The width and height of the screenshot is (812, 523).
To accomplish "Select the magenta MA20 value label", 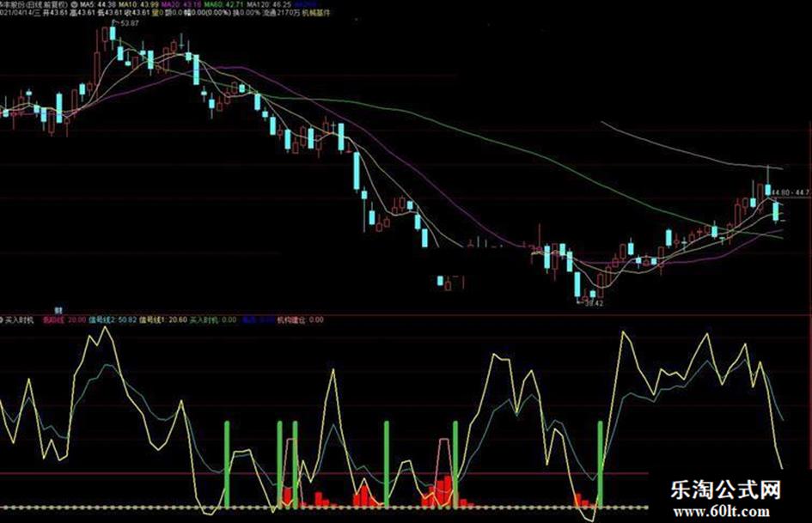I will click(180, 4).
